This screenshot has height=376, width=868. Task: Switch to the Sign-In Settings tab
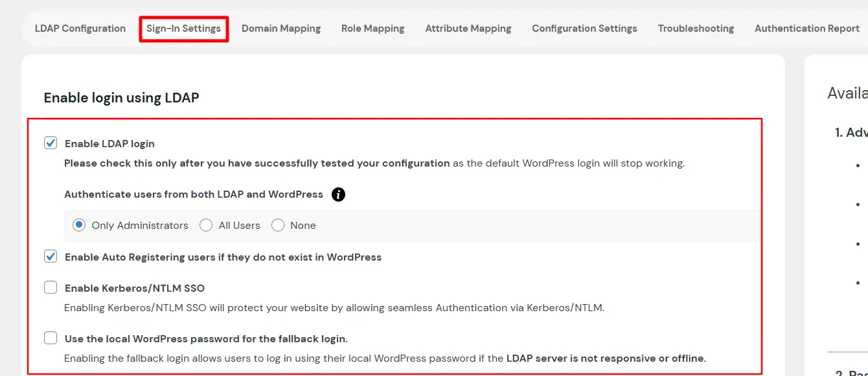click(183, 29)
